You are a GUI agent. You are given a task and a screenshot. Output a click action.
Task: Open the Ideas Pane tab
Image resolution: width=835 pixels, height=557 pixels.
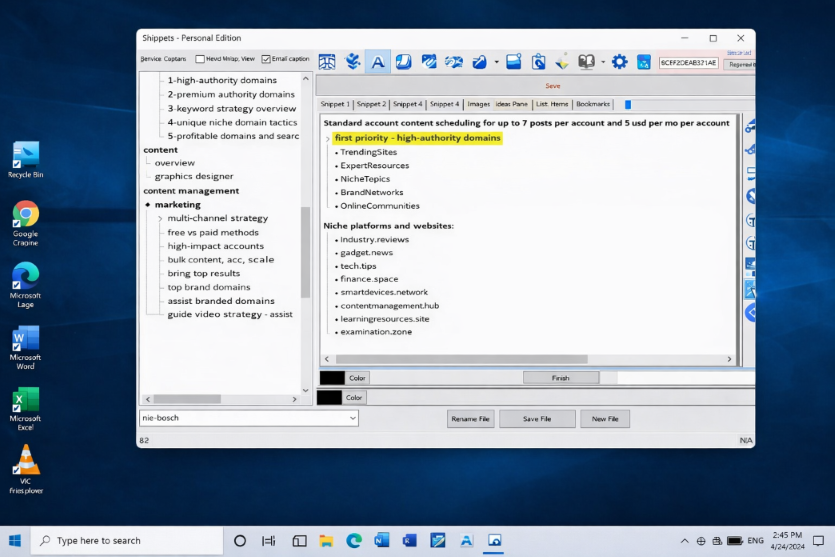point(511,104)
